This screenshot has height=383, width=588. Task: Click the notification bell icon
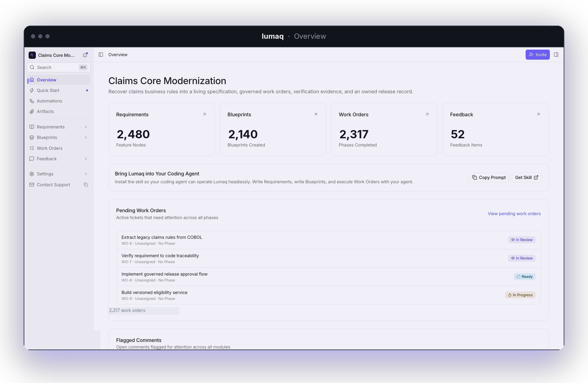click(85, 55)
